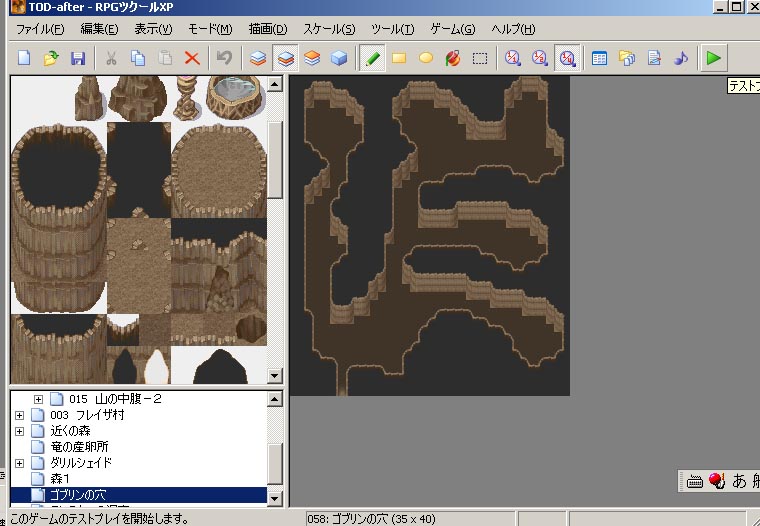Select the 森1 map in the list

tap(60, 478)
